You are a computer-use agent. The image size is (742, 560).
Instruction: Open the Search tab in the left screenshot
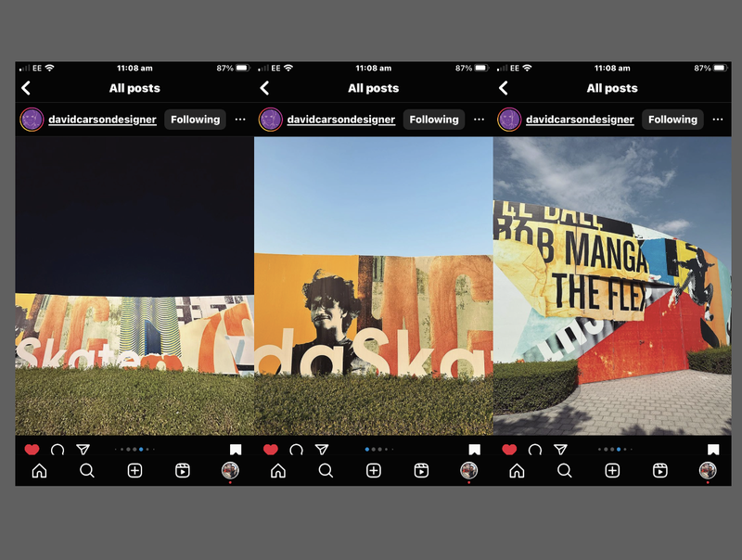click(x=87, y=471)
